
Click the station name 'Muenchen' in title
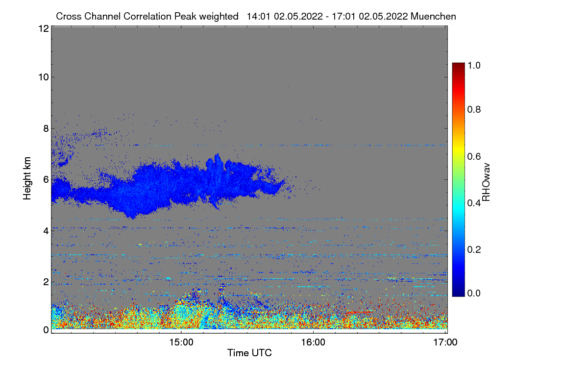coord(434,17)
